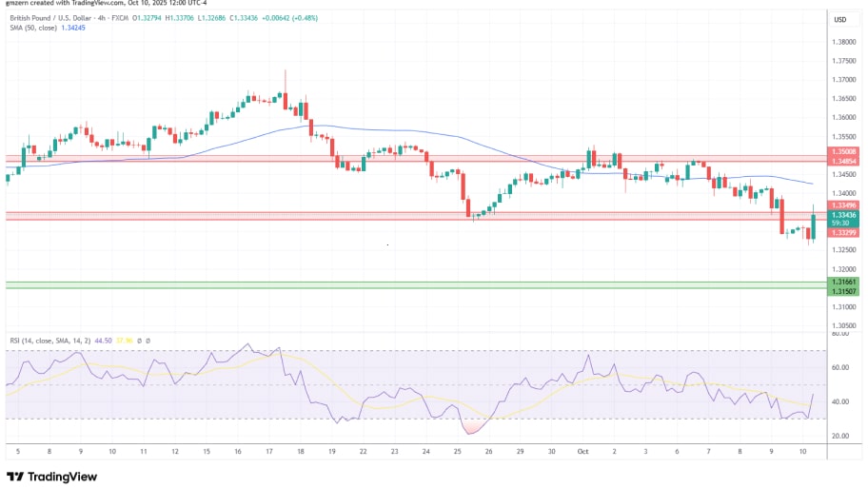Click the Oct label on time axis
The width and height of the screenshot is (868, 488).
click(582, 450)
